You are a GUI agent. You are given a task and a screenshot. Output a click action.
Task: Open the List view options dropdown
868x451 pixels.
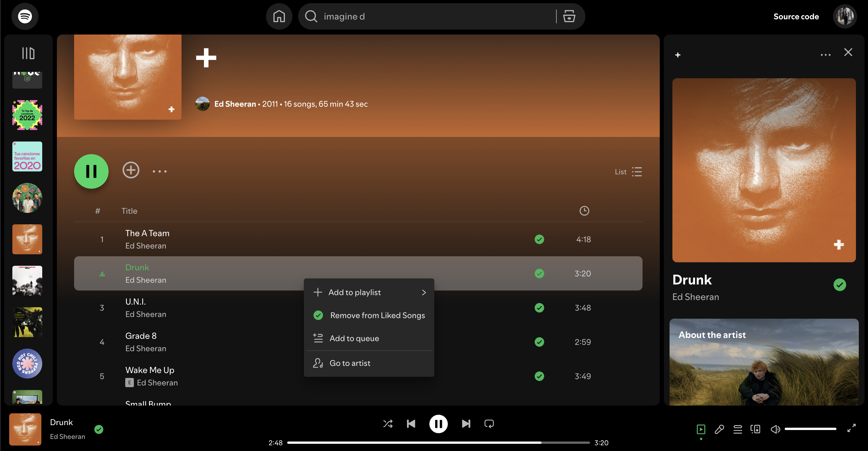(628, 172)
